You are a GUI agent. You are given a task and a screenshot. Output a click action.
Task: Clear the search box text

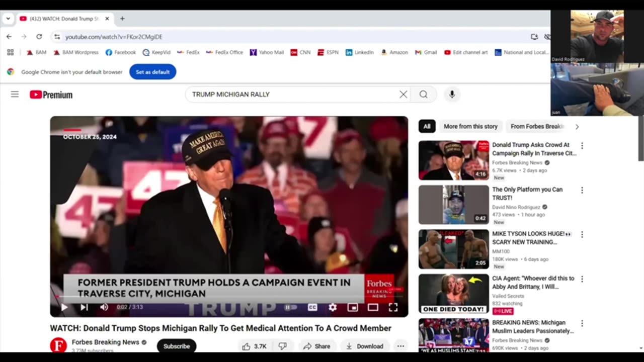tap(404, 95)
